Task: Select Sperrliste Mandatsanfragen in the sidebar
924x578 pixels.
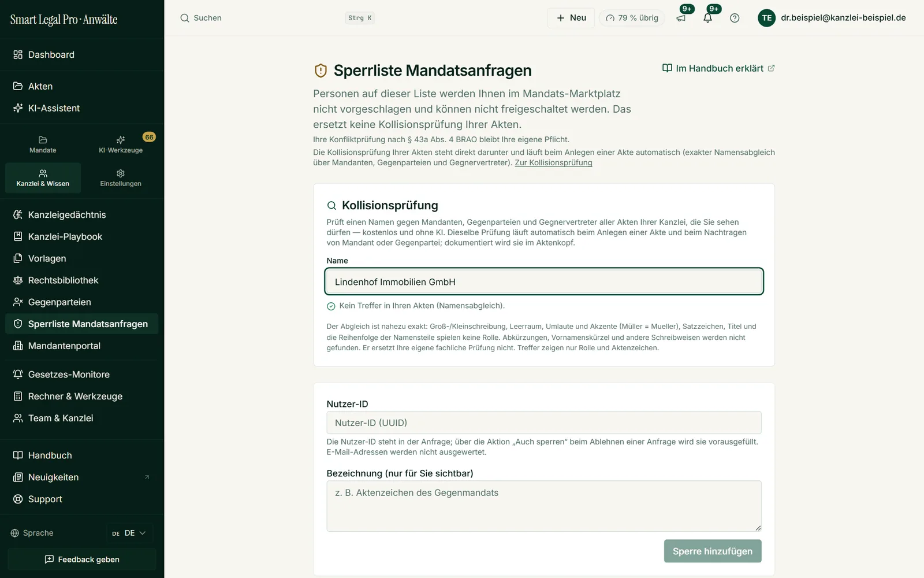Action: (x=82, y=324)
